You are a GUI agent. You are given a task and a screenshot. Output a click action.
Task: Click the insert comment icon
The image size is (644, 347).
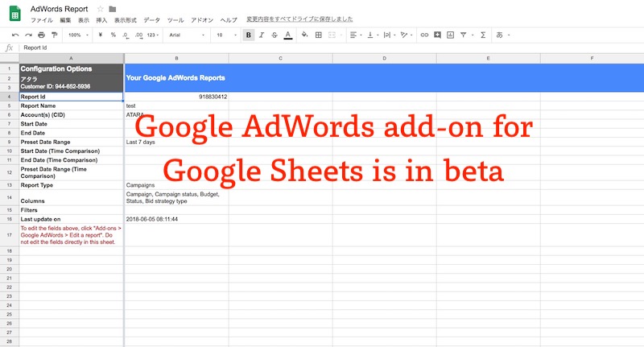pyautogui.click(x=437, y=35)
